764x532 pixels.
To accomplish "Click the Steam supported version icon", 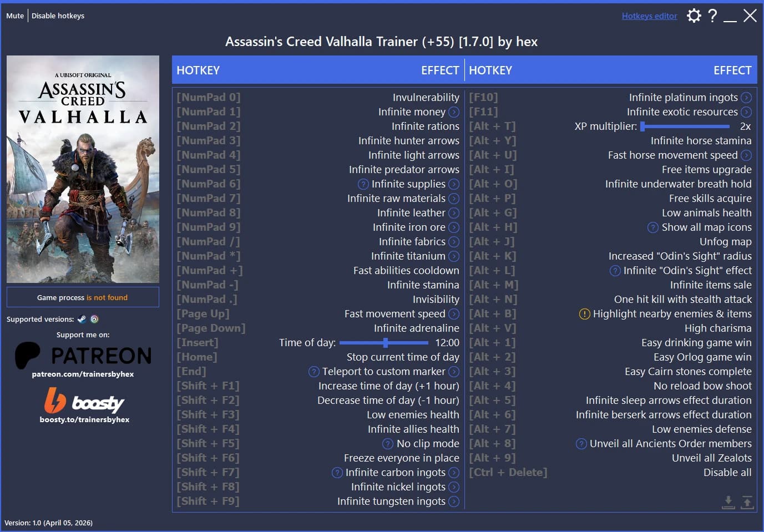I will coord(82,319).
